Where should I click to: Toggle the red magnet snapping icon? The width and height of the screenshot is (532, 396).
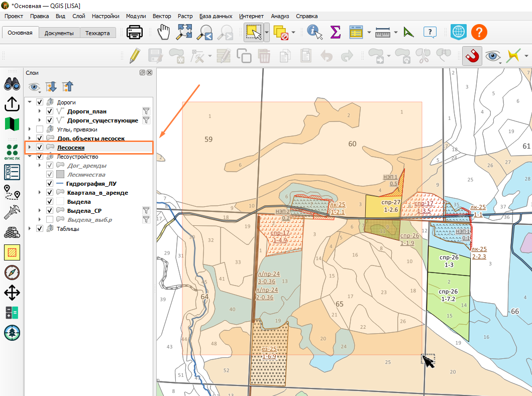(x=472, y=56)
